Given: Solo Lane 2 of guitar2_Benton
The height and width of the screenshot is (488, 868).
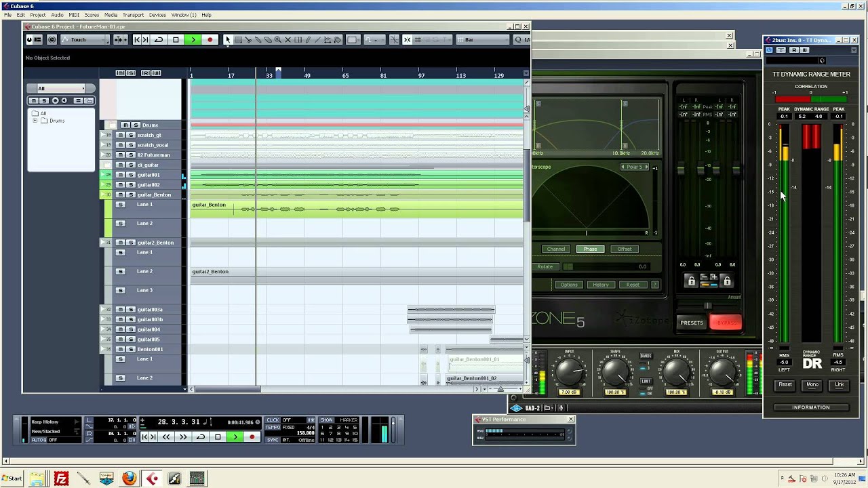Looking at the screenshot, I should pyautogui.click(x=121, y=271).
